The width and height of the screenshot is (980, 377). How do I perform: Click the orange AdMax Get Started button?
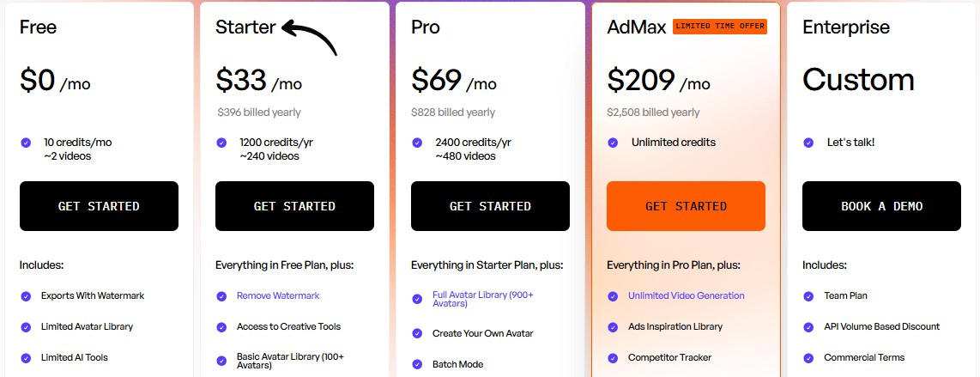pyautogui.click(x=686, y=206)
